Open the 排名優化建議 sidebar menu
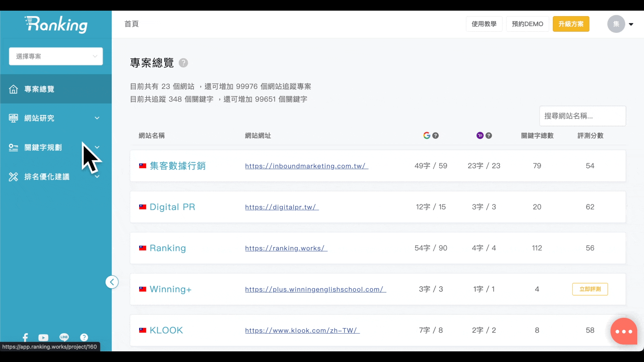The height and width of the screenshot is (362, 644). 56,177
